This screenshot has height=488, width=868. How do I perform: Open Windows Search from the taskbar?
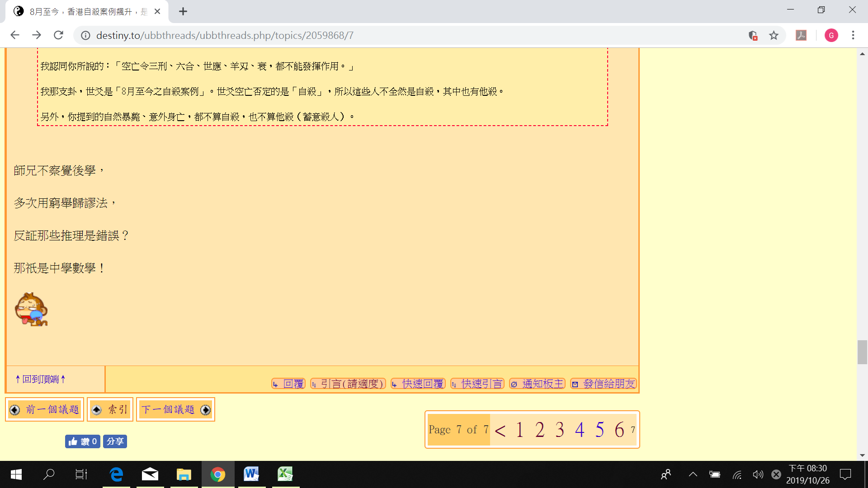[x=48, y=474]
